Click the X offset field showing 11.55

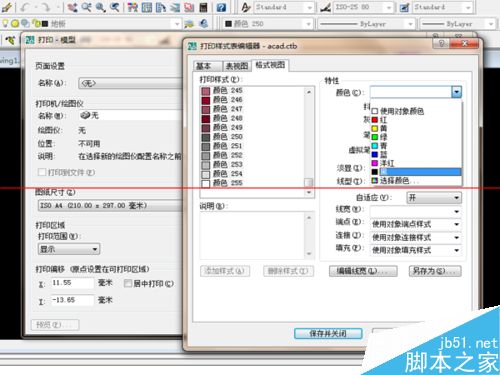pos(72,283)
